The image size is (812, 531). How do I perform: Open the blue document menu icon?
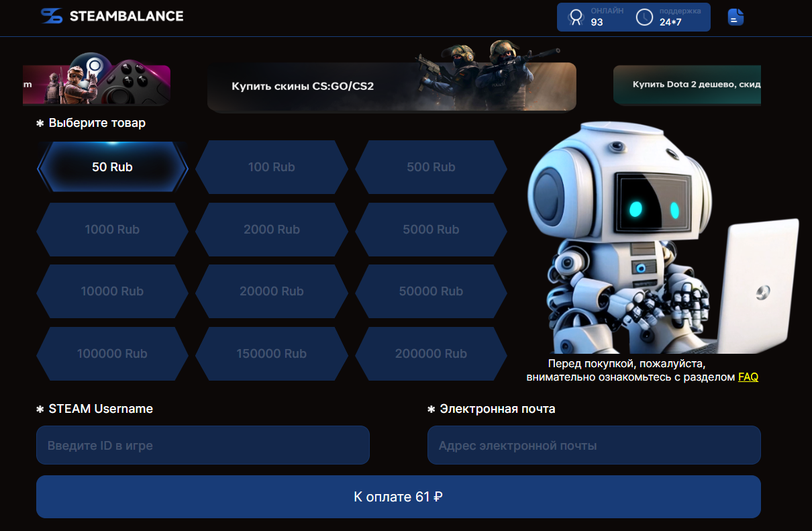coord(736,17)
